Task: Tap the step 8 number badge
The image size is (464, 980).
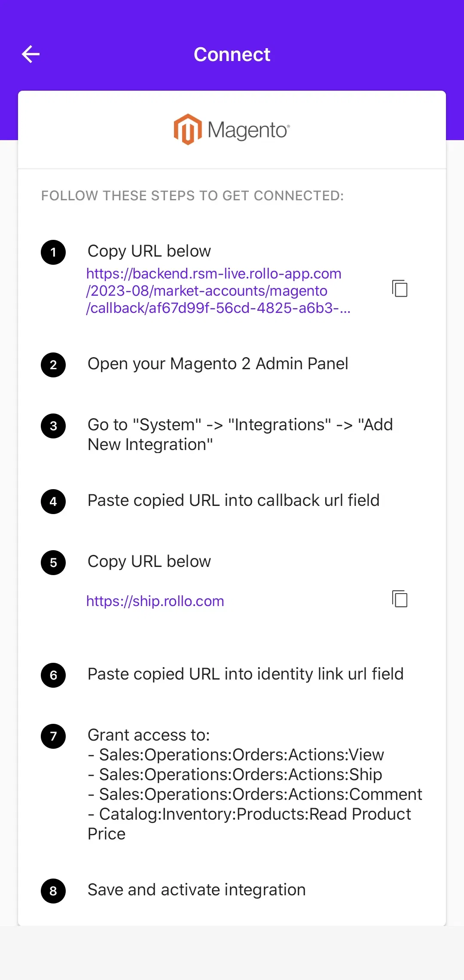Action: 53,891
